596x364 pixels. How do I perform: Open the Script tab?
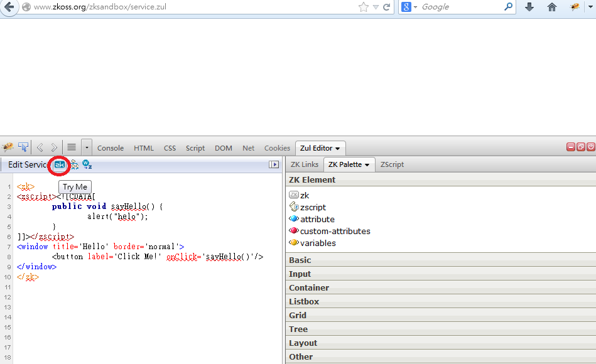pyautogui.click(x=195, y=148)
